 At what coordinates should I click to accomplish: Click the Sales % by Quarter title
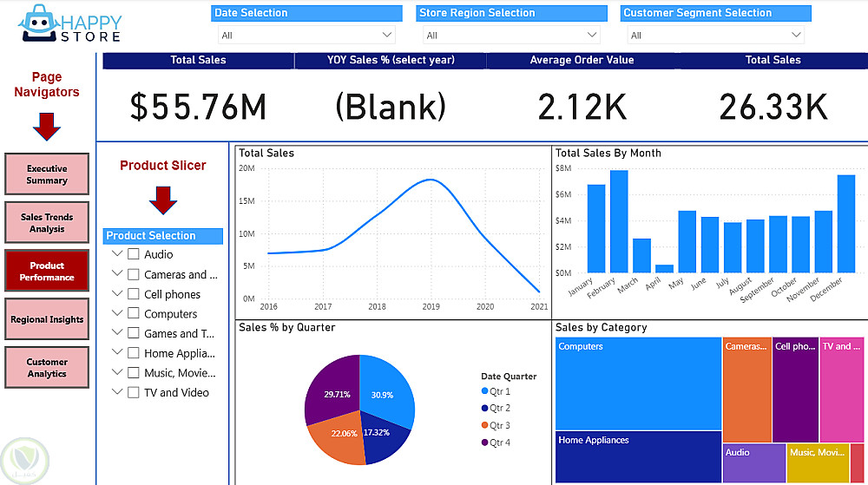[286, 327]
